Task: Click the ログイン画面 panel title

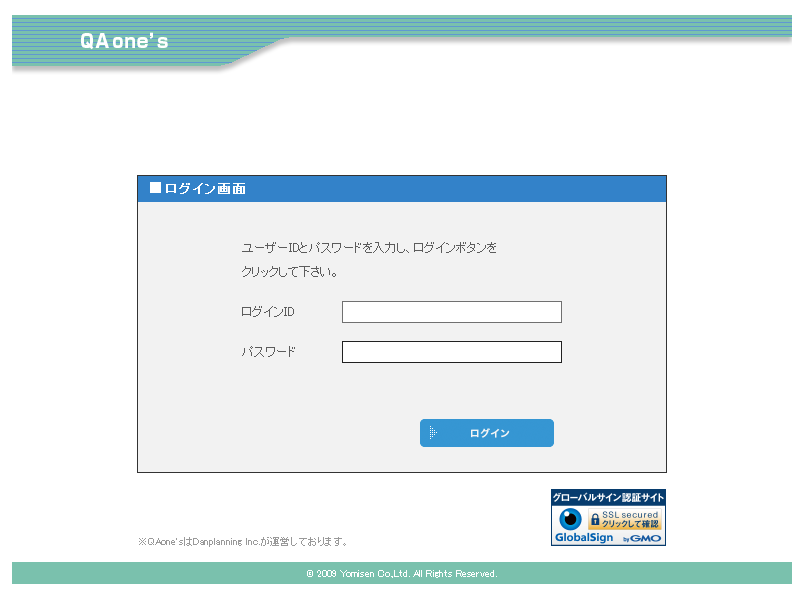Action: [205, 188]
